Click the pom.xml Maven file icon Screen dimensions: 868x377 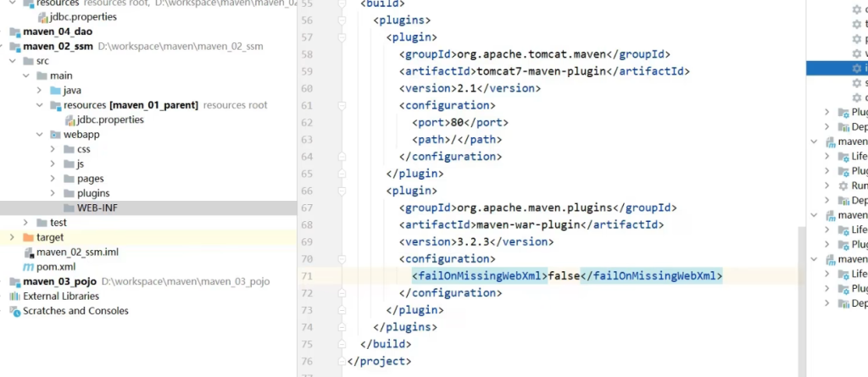(x=29, y=267)
